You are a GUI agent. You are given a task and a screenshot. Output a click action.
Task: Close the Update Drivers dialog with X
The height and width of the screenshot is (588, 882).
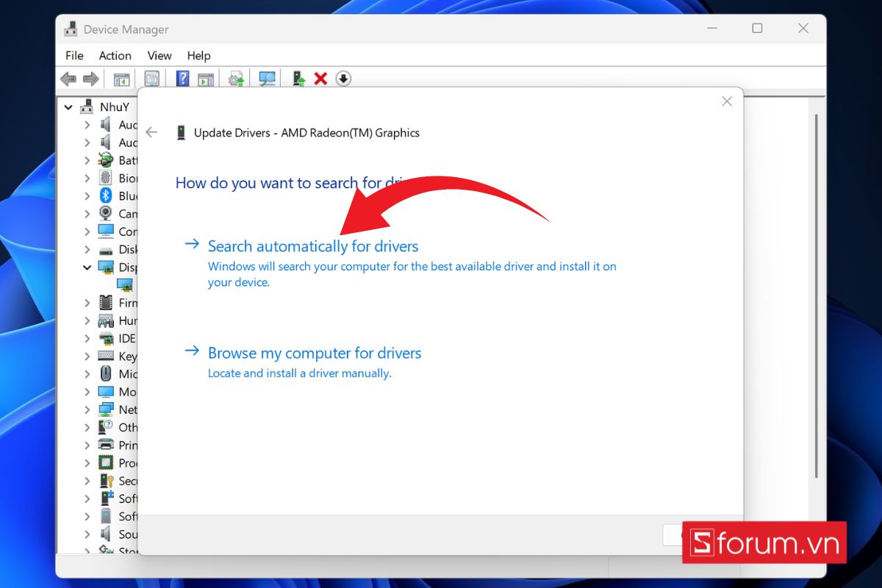727,101
